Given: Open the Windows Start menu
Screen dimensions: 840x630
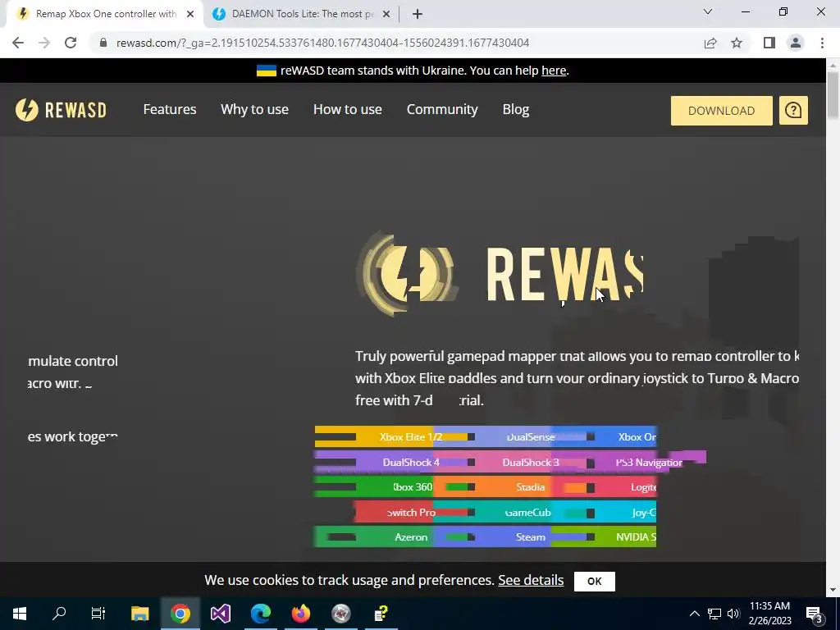Looking at the screenshot, I should (20, 614).
